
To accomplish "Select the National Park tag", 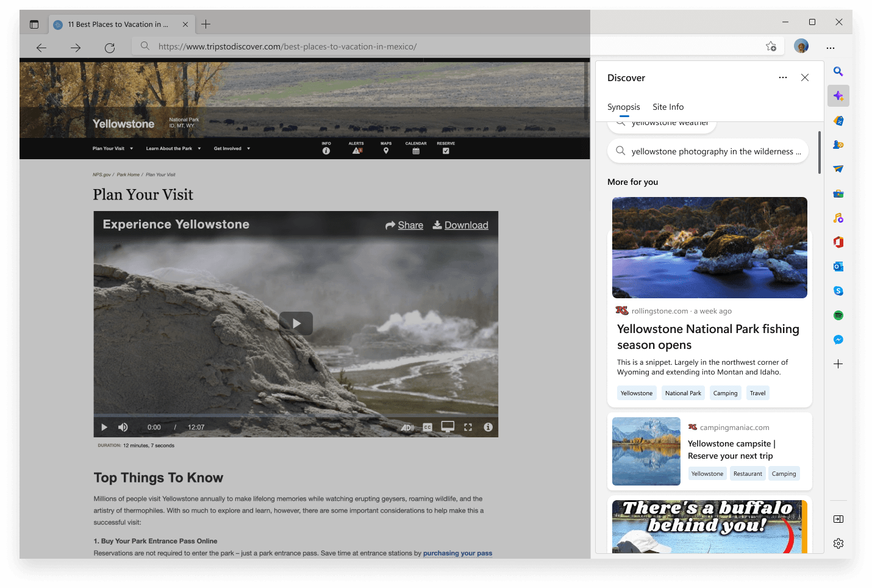I will pos(683,393).
